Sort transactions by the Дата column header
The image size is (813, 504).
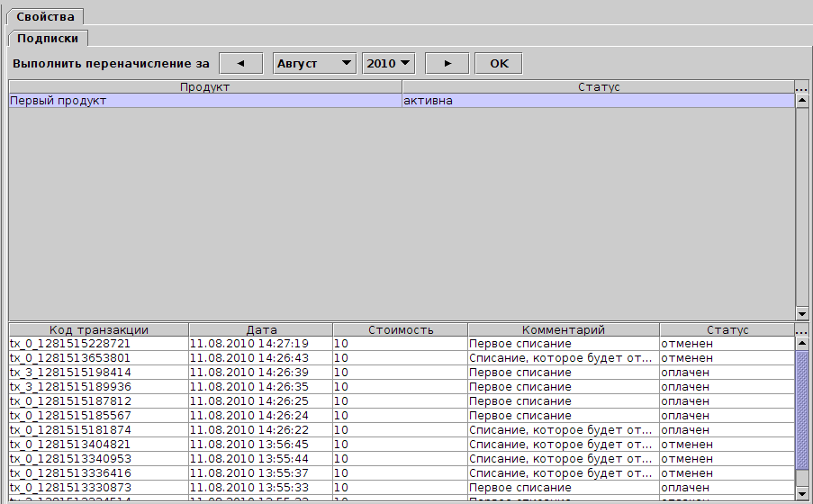point(261,330)
